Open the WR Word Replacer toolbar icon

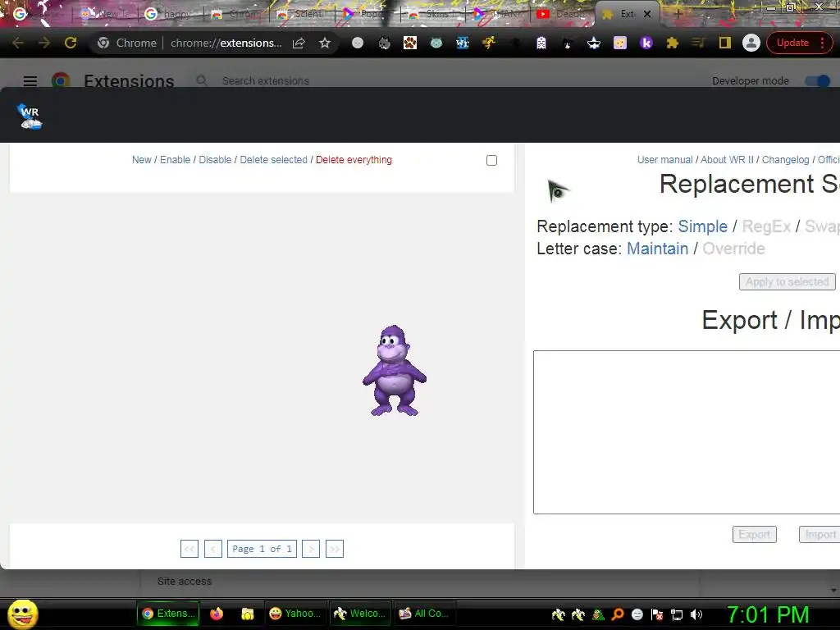click(x=463, y=43)
